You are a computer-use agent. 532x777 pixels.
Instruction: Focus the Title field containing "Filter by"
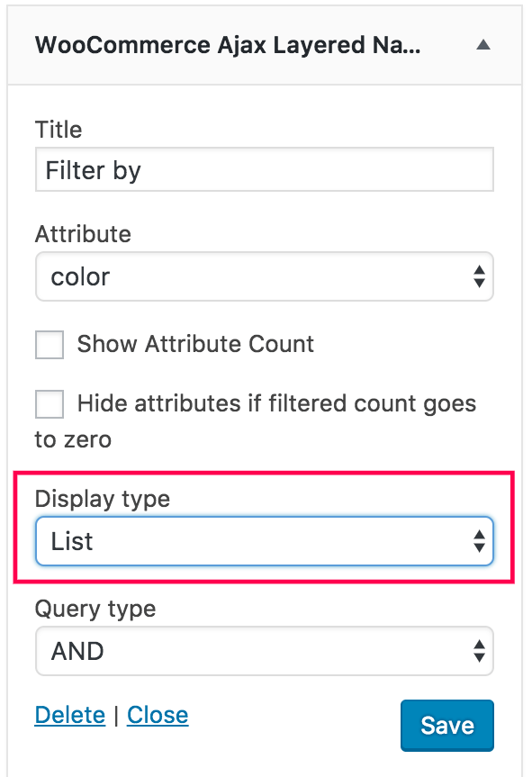click(265, 169)
